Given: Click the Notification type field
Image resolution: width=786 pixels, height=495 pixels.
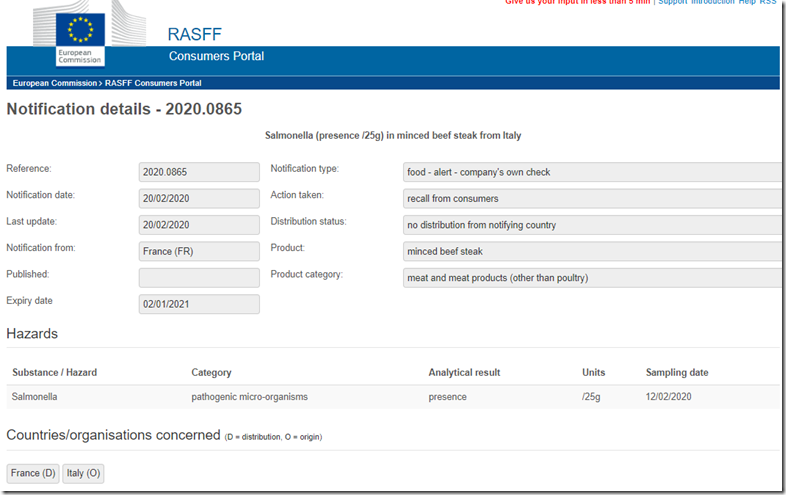Looking at the screenshot, I should click(x=592, y=173).
